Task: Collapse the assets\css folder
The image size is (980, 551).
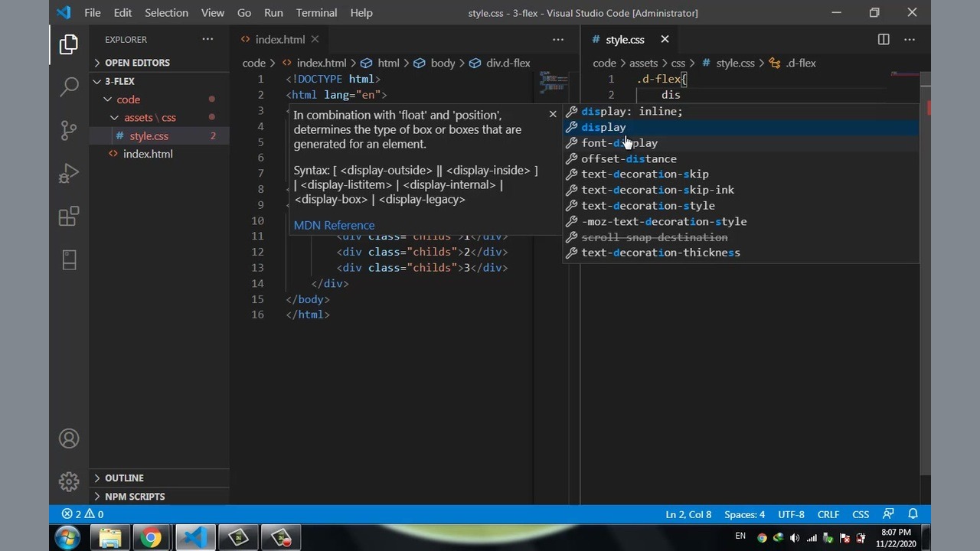Action: pos(149,118)
